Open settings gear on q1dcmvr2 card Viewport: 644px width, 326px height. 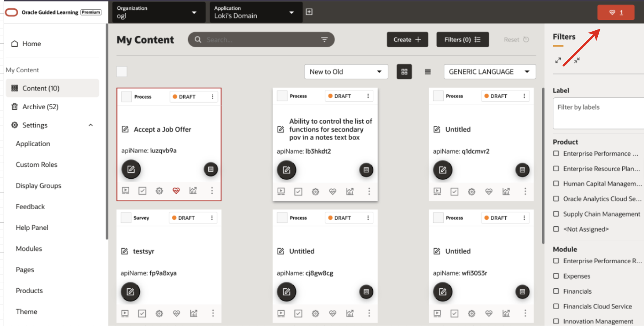[471, 191]
